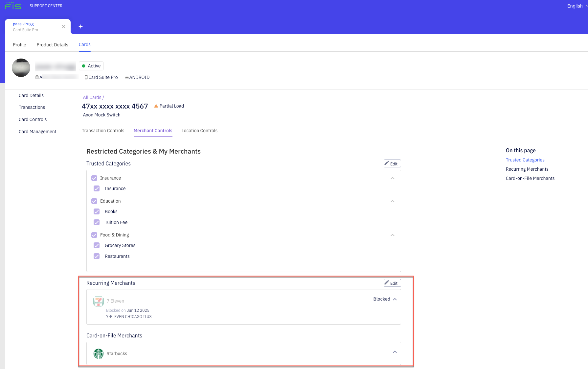Click the FIS logo in the header
The height and width of the screenshot is (369, 588).
(x=13, y=6)
